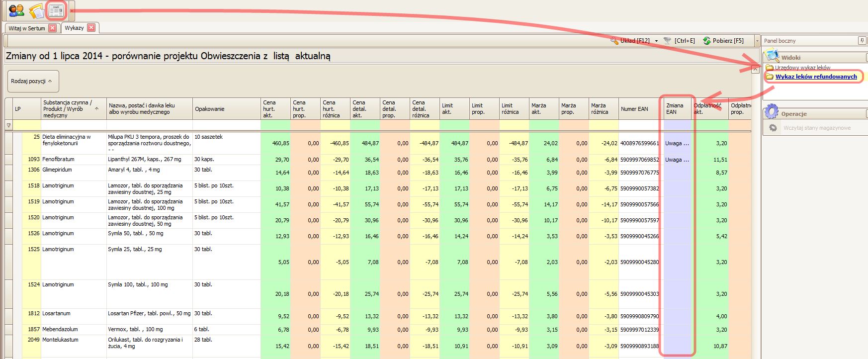The width and height of the screenshot is (868, 359).
Task: Click the filter row funnel icon
Action: pyautogui.click(x=8, y=125)
